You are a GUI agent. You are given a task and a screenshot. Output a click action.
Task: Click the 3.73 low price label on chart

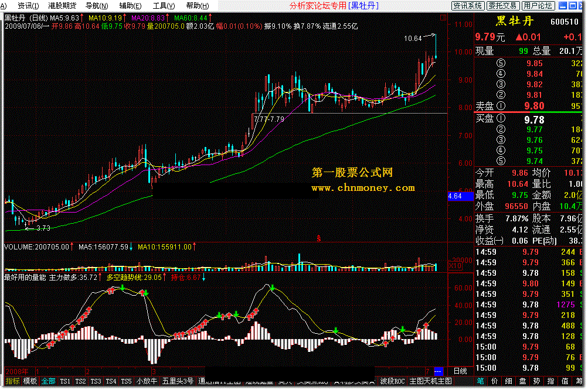pos(43,228)
